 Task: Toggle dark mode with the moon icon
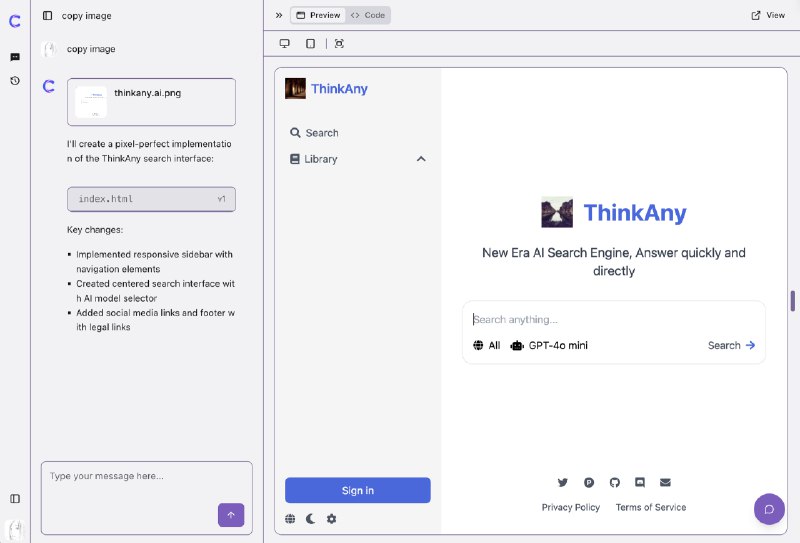pos(311,519)
